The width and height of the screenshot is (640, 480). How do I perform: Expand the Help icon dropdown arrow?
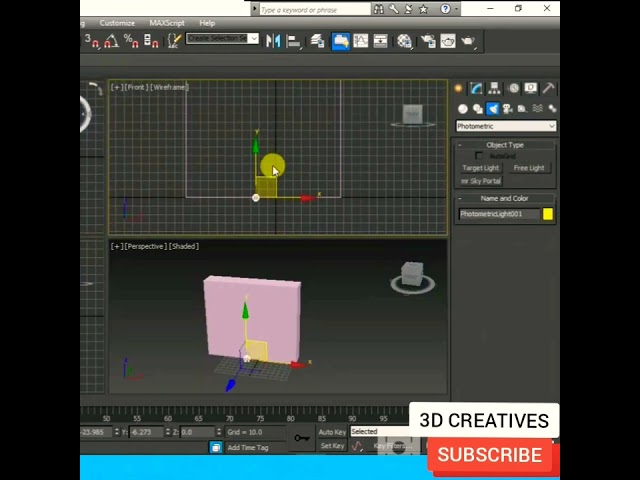click(x=456, y=9)
